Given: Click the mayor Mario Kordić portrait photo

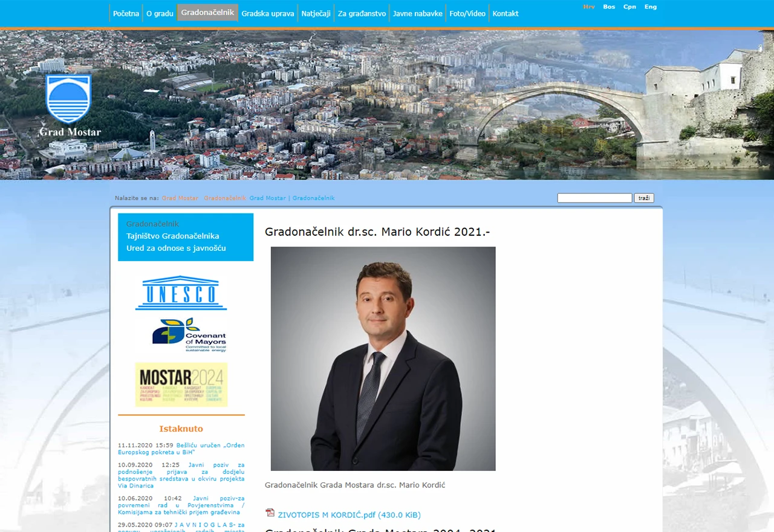Looking at the screenshot, I should tap(383, 358).
